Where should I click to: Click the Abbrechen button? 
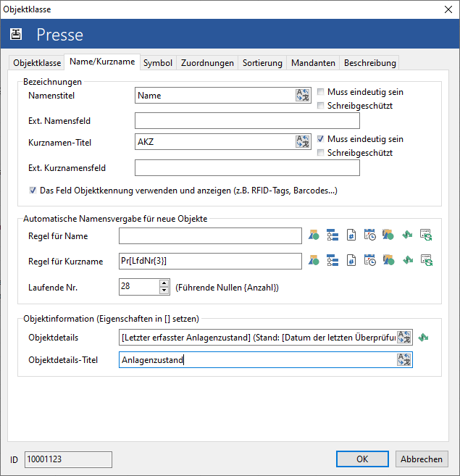coord(422,459)
